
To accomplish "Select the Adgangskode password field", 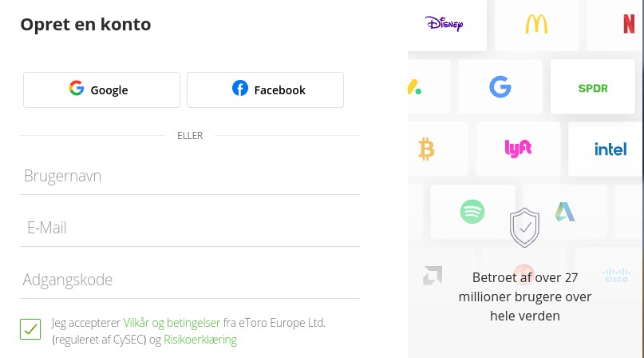I will tap(190, 280).
